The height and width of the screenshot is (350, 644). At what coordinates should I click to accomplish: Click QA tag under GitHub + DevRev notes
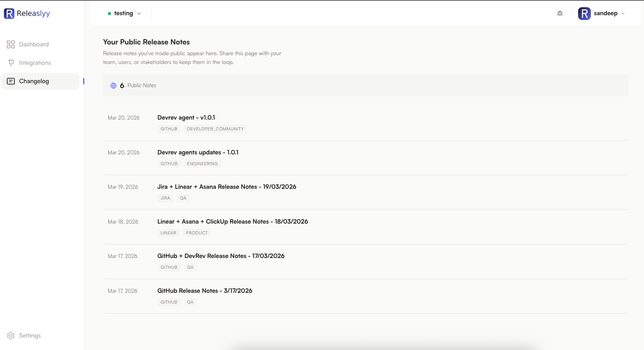[190, 267]
